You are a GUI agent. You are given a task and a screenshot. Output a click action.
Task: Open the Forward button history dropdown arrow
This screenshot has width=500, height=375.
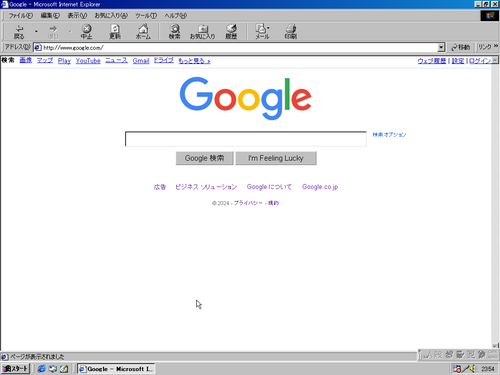[70, 32]
